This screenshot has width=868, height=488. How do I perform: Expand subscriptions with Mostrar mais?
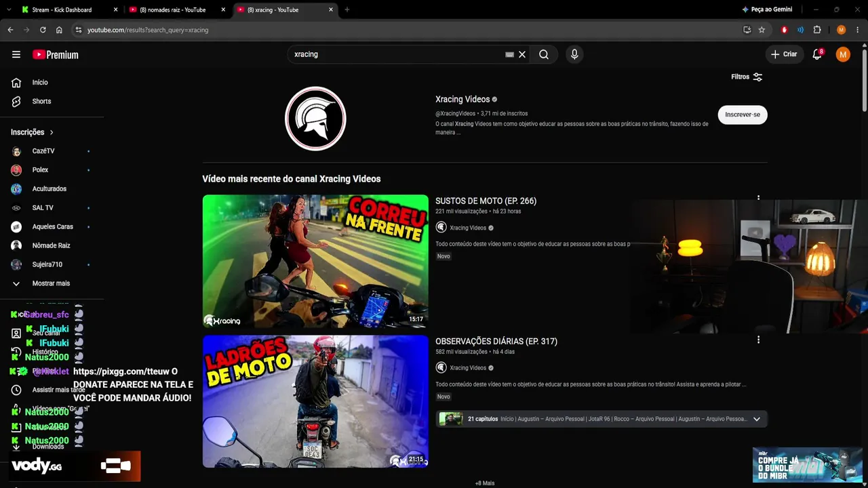coord(51,283)
